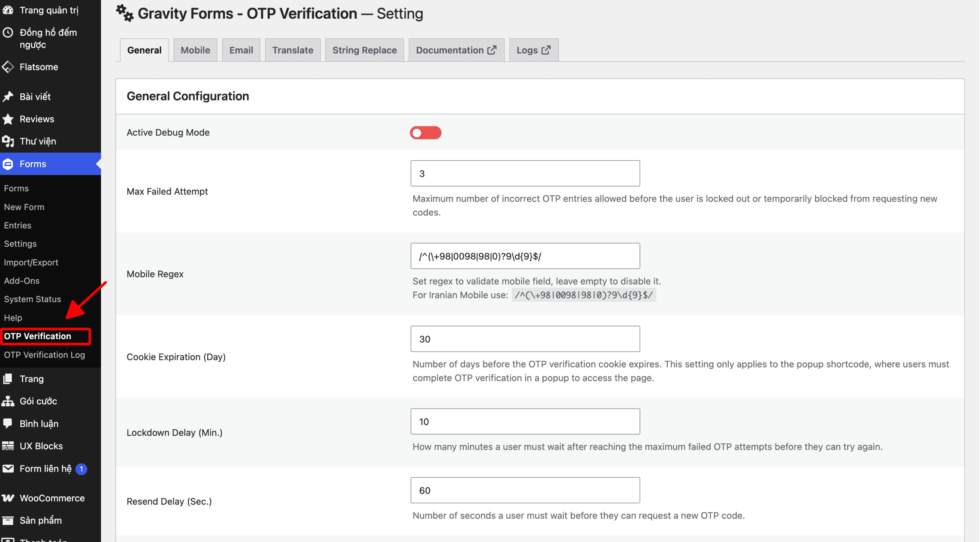
Task: Click the Reviews menu label
Action: coord(37,119)
